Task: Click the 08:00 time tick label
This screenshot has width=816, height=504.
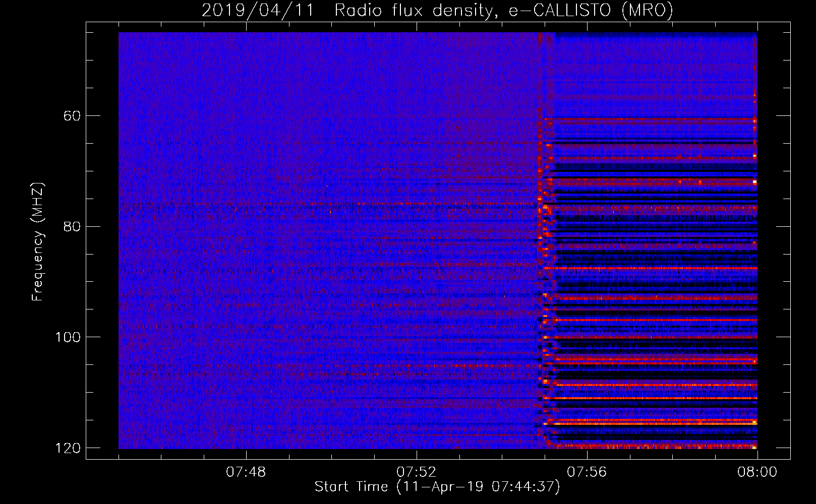Action: click(757, 472)
